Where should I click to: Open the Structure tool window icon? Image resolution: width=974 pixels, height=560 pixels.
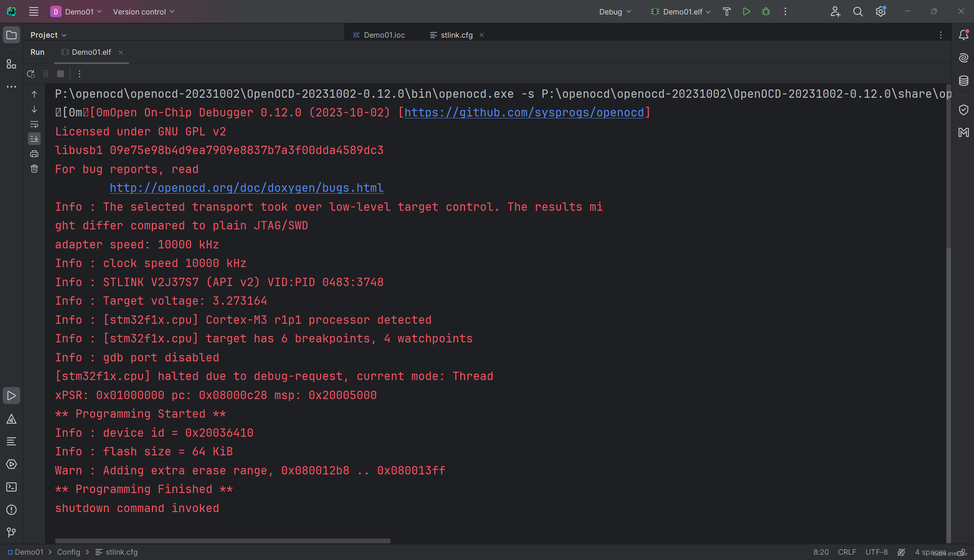pyautogui.click(x=11, y=64)
